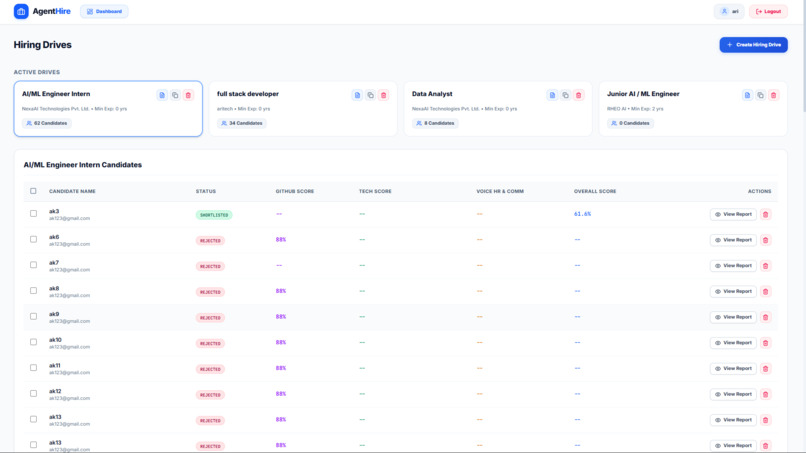The width and height of the screenshot is (806, 453).
Task: Go to the Dashboard nav item
Action: pos(104,11)
